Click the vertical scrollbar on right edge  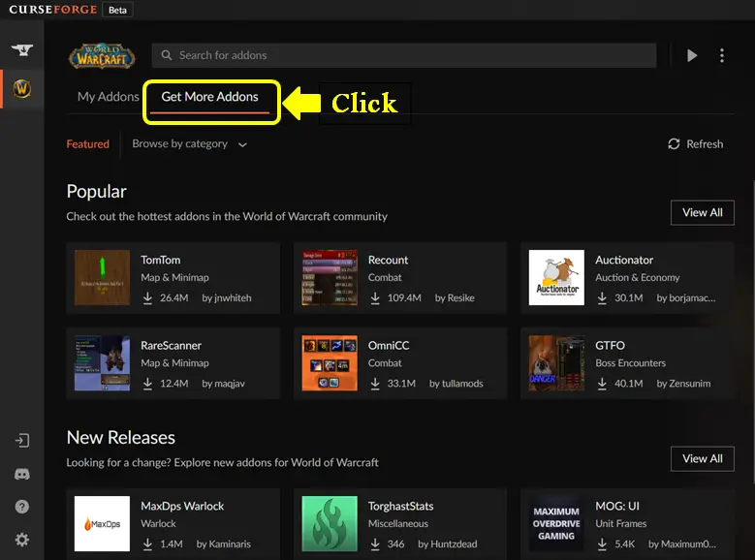click(753, 332)
